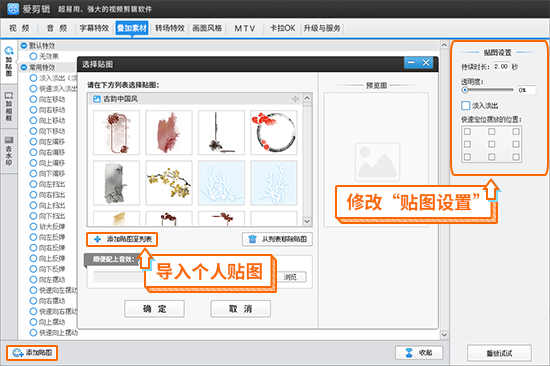This screenshot has width=550, height=366.
Task: Switch to the 画面风格 tab
Action: pos(207,28)
